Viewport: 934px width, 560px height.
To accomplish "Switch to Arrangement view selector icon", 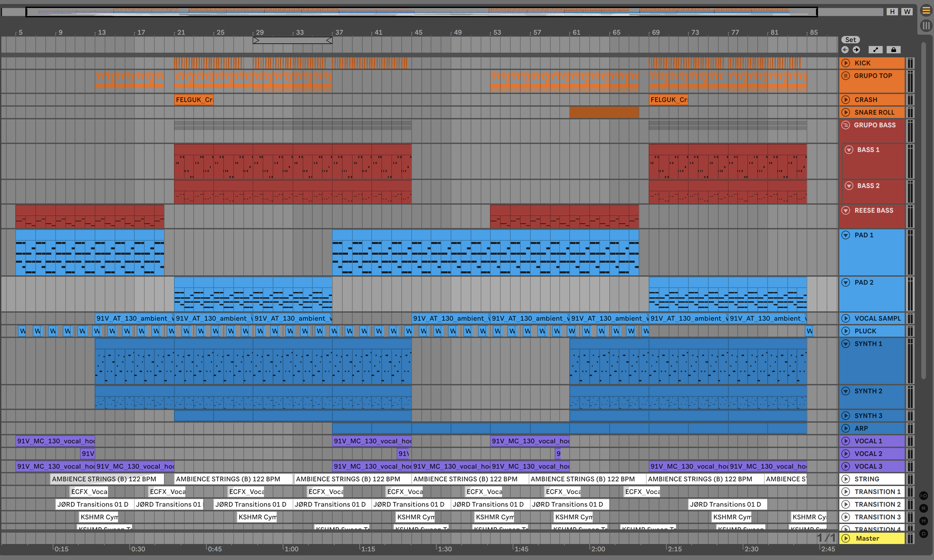I will [926, 11].
